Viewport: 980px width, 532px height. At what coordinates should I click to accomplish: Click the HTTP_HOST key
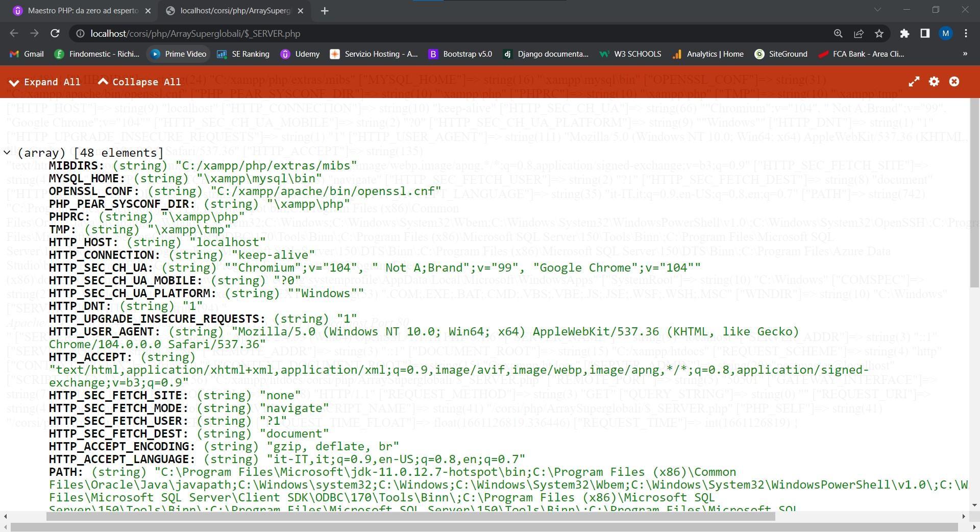coord(84,242)
